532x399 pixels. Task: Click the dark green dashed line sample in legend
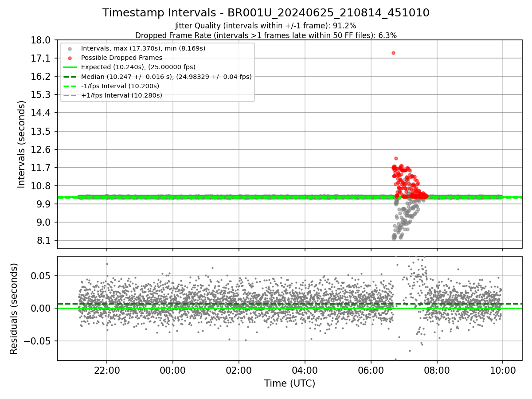[70, 77]
